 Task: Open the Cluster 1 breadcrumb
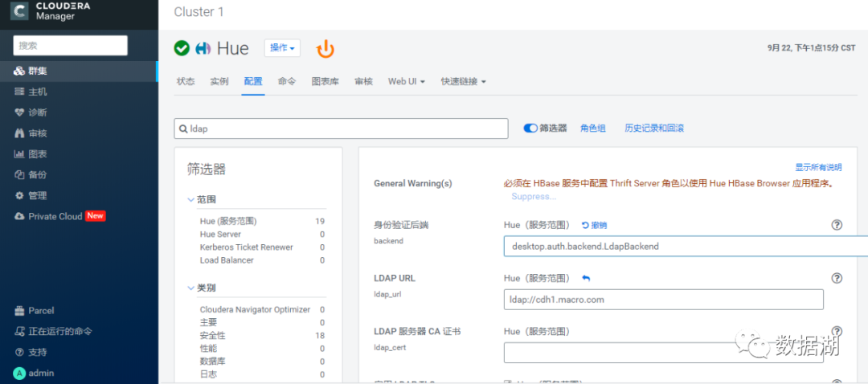[x=199, y=11]
